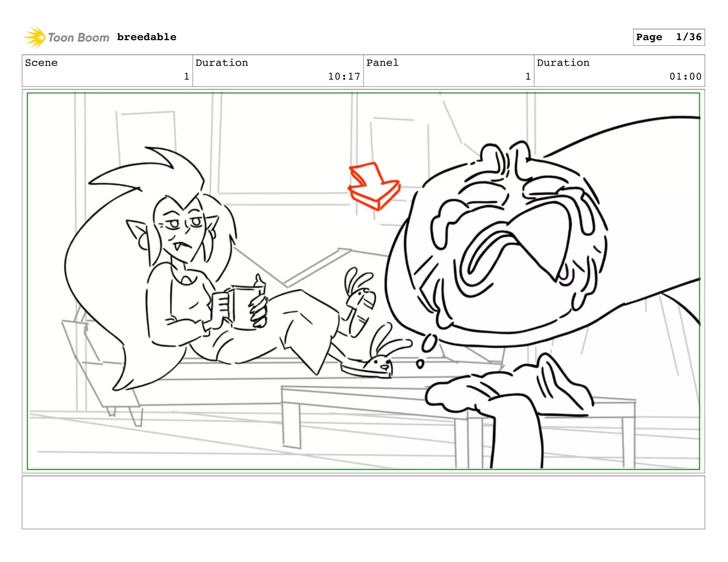The image size is (728, 562).
Task: Click the scene Duration 10:17 cell
Action: click(278, 70)
